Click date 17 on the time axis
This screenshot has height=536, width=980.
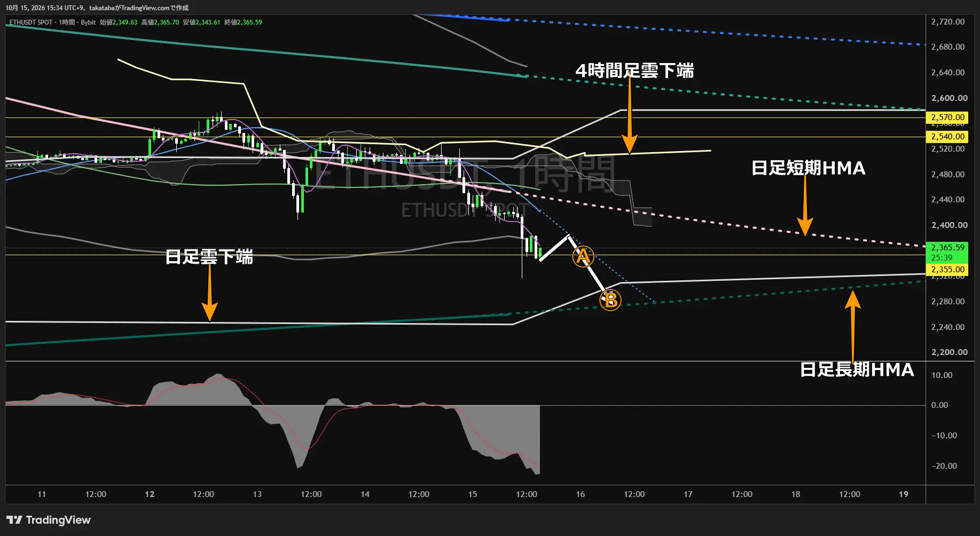pyautogui.click(x=688, y=494)
